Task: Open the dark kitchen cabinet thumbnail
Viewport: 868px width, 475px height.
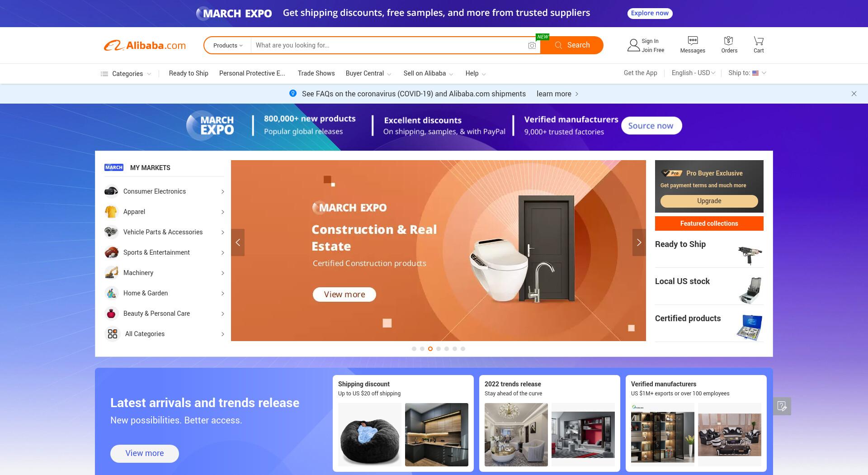Action: pos(437,435)
